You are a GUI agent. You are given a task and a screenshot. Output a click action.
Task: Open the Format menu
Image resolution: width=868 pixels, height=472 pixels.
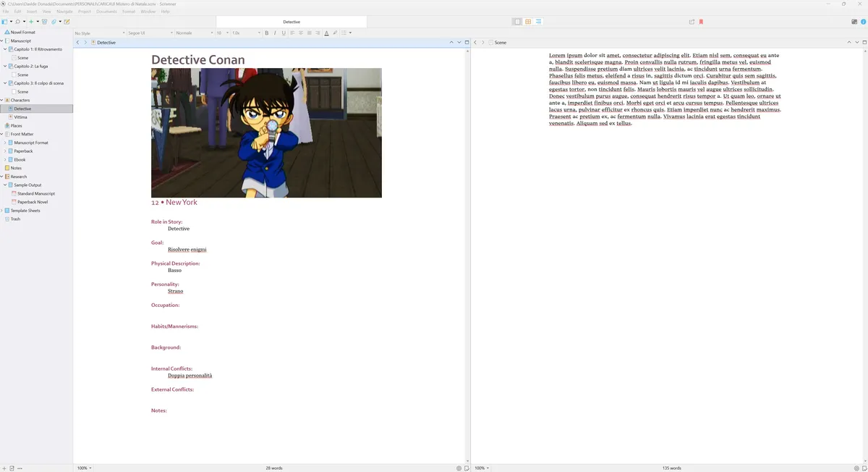coord(129,12)
